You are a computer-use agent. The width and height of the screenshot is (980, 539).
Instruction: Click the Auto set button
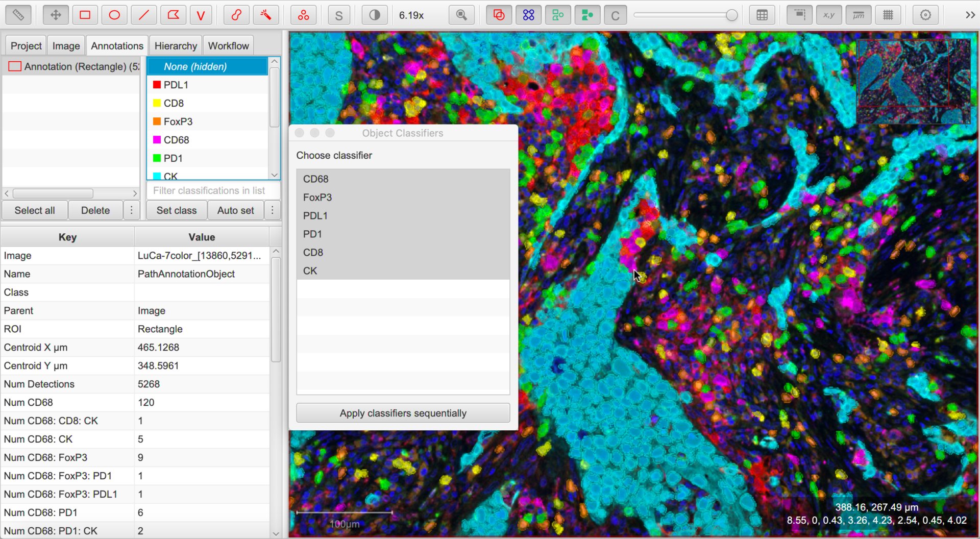tap(236, 210)
